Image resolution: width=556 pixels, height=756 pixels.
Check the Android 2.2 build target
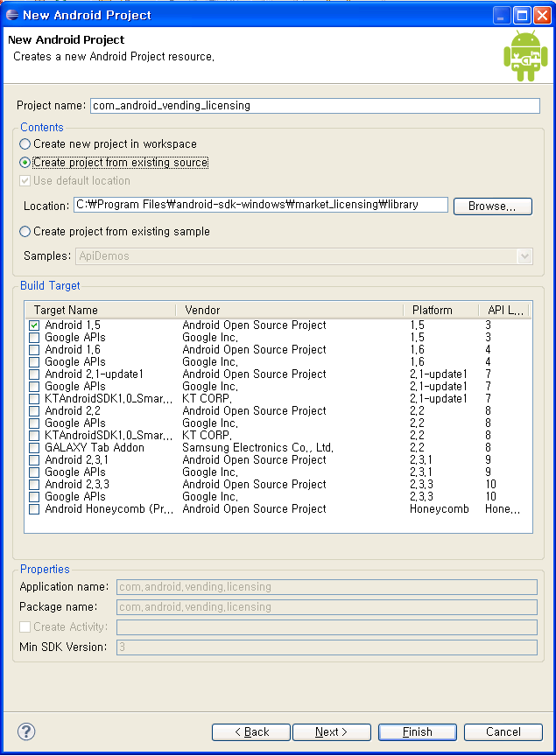(x=34, y=411)
